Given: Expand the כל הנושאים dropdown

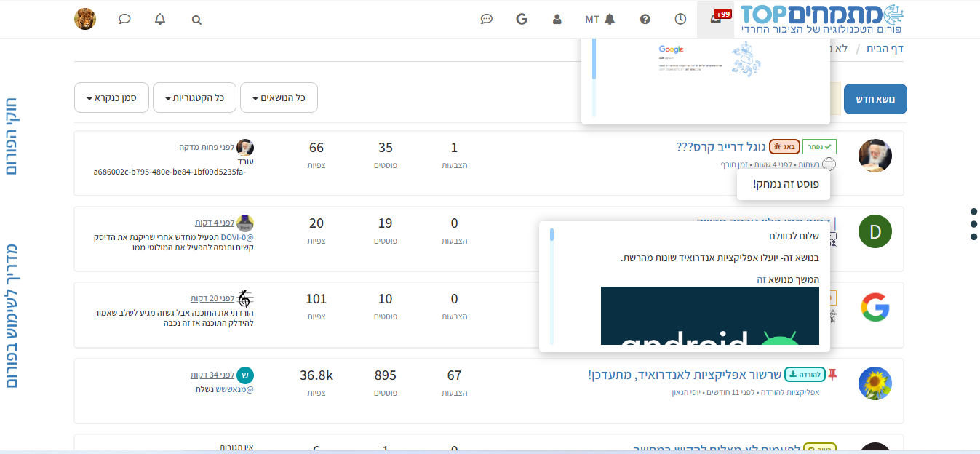Looking at the screenshot, I should pos(279,97).
